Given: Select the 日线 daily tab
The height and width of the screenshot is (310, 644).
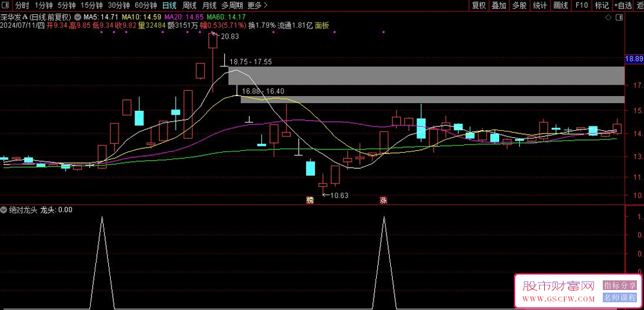Looking at the screenshot, I should click(169, 5).
